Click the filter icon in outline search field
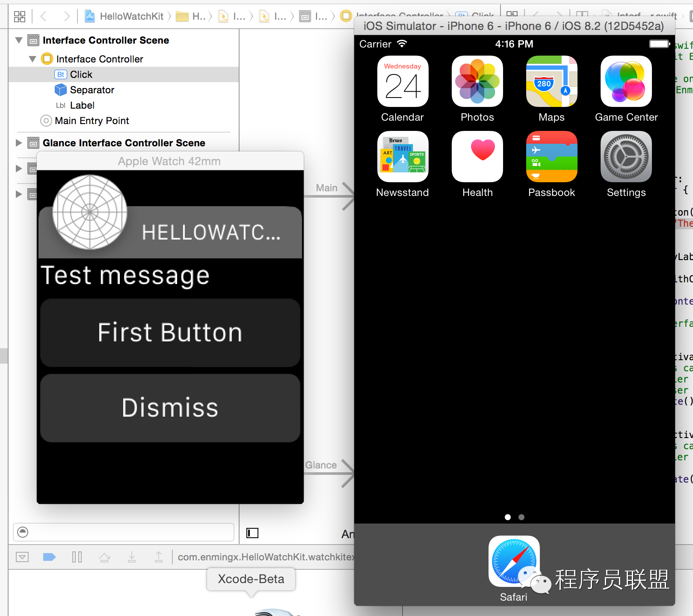This screenshot has width=693, height=616. pyautogui.click(x=23, y=532)
